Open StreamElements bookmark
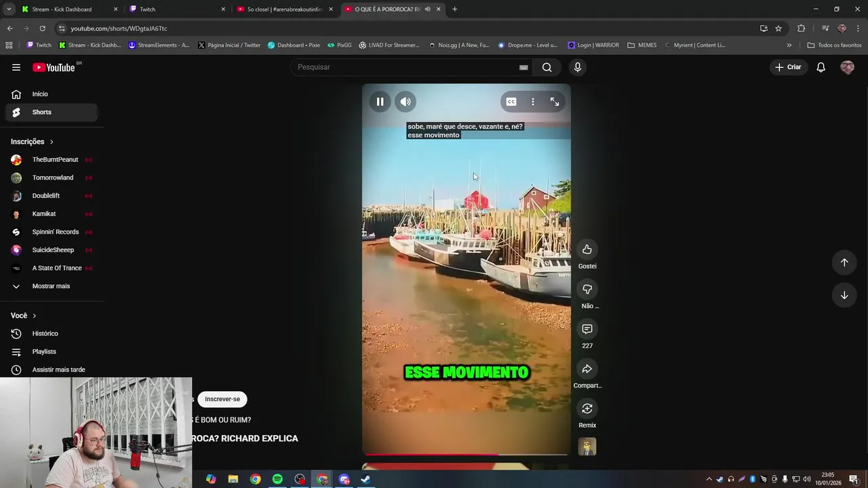This screenshot has width=868, height=488. (159, 45)
